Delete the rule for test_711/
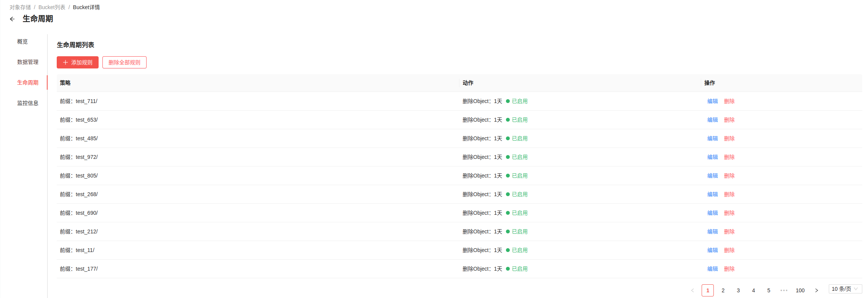The width and height of the screenshot is (868, 298). pyautogui.click(x=729, y=101)
